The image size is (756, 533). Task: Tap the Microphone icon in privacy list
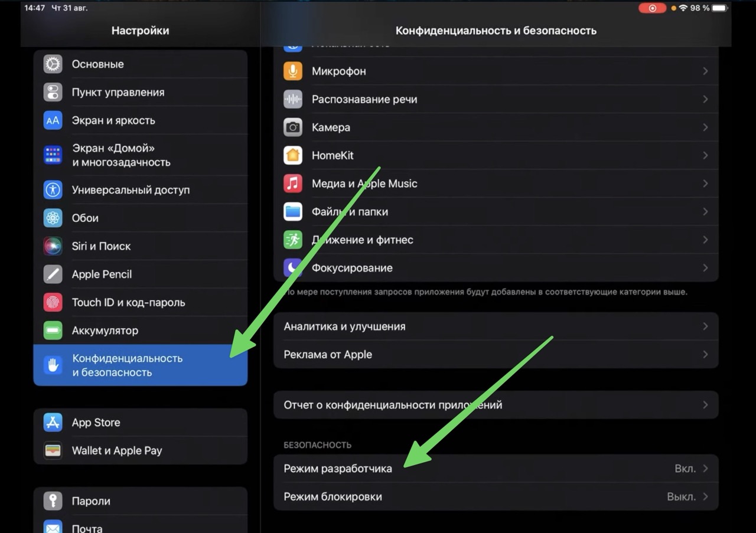click(x=292, y=71)
